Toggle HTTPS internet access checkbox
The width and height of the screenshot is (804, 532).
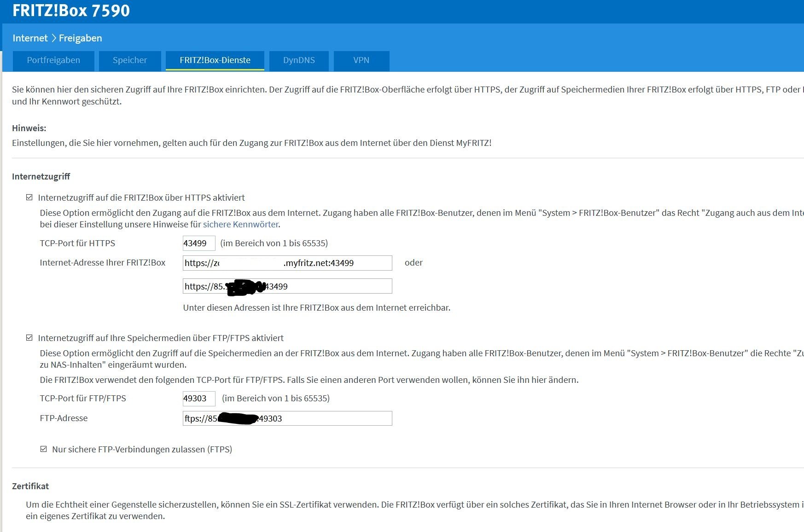click(29, 197)
